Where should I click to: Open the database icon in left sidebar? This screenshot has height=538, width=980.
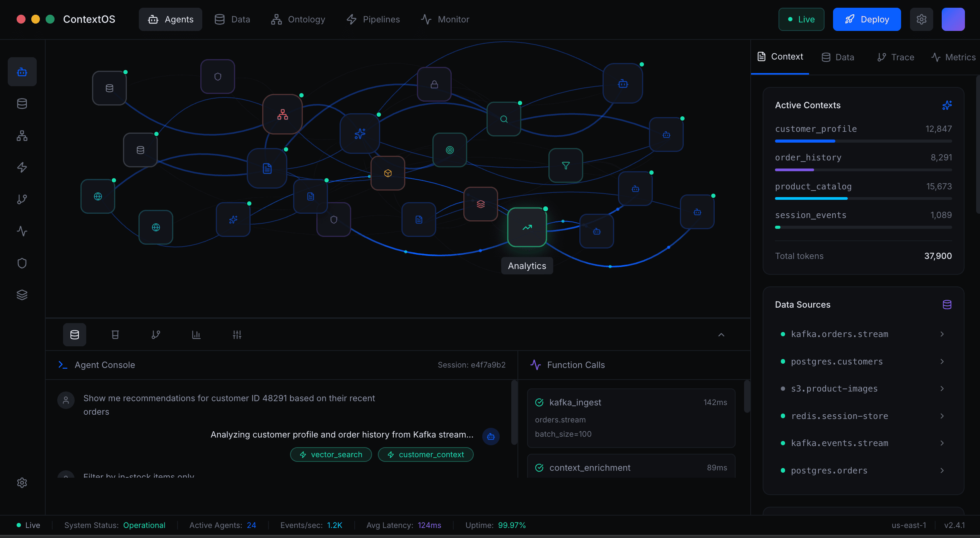click(22, 103)
